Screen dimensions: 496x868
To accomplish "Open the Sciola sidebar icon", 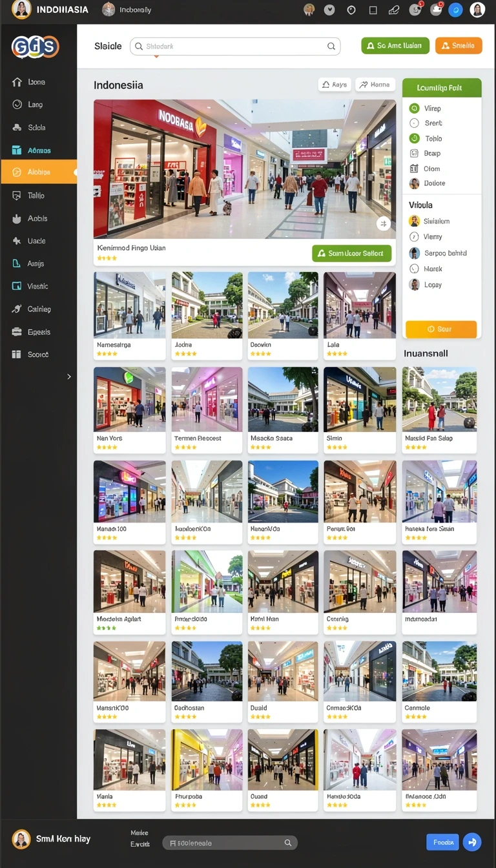I will pos(17,128).
